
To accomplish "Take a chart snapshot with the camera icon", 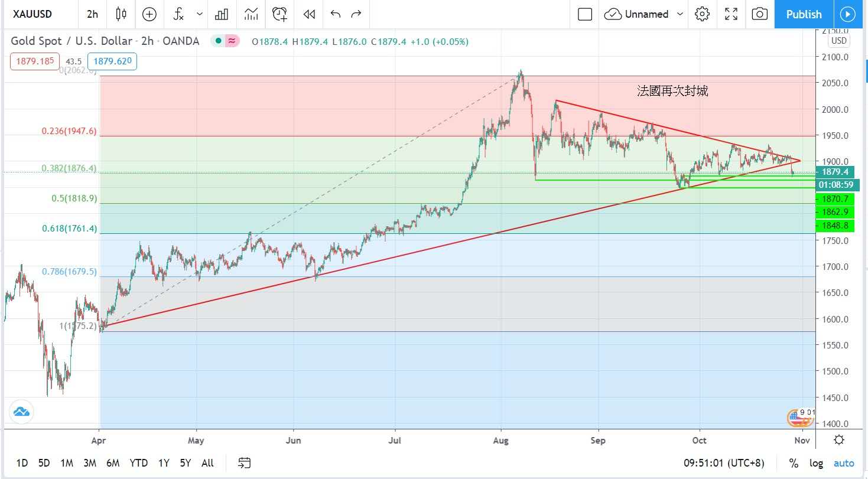I will click(760, 14).
